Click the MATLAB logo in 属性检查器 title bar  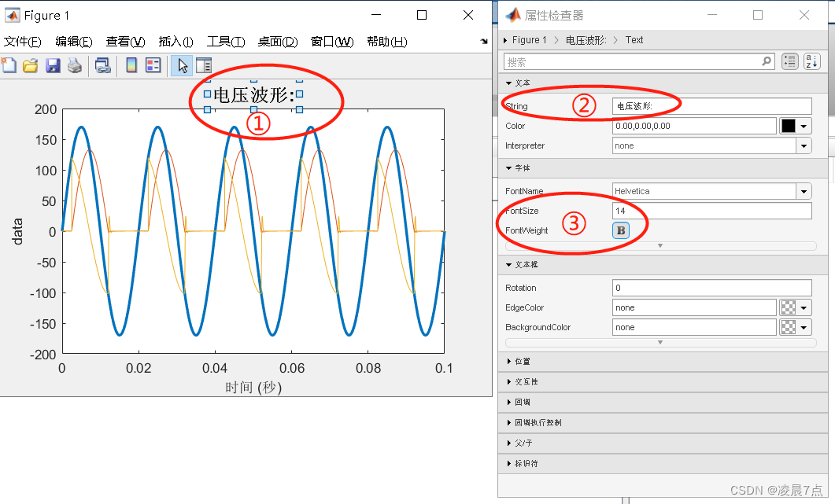pos(513,16)
